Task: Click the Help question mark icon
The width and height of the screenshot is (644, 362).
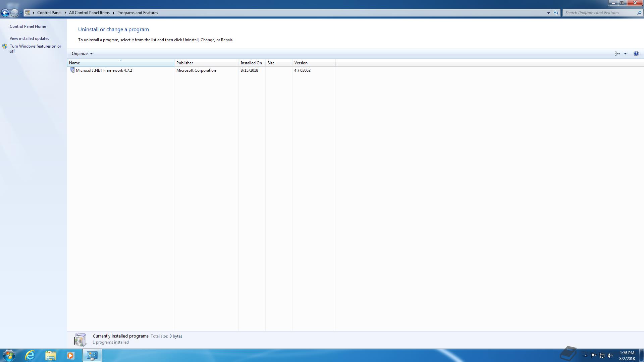Action: click(x=636, y=54)
